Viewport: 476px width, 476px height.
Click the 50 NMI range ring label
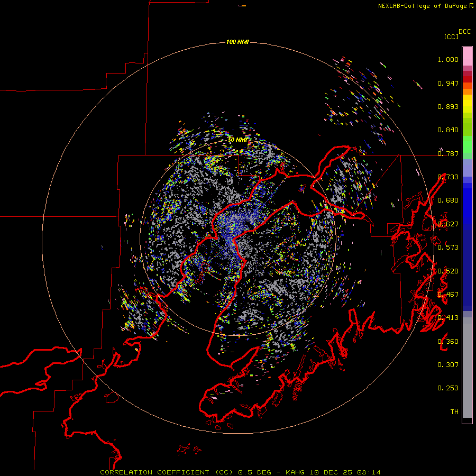[x=237, y=140]
